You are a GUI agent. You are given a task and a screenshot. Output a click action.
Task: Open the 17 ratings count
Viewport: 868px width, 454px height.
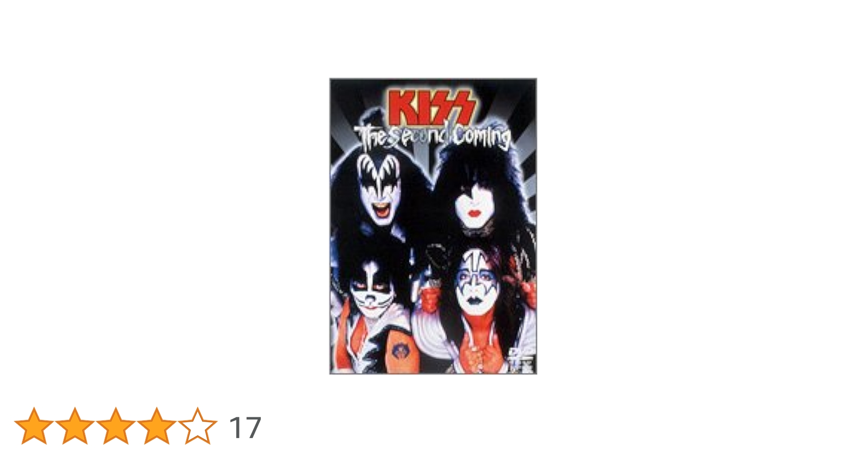click(245, 428)
